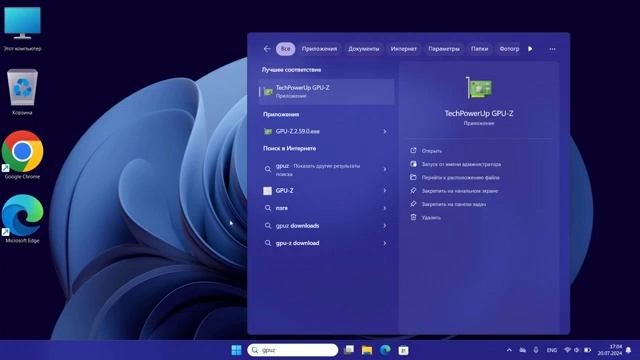Open notifications bell icon
The height and width of the screenshot is (360, 640).
629,350
